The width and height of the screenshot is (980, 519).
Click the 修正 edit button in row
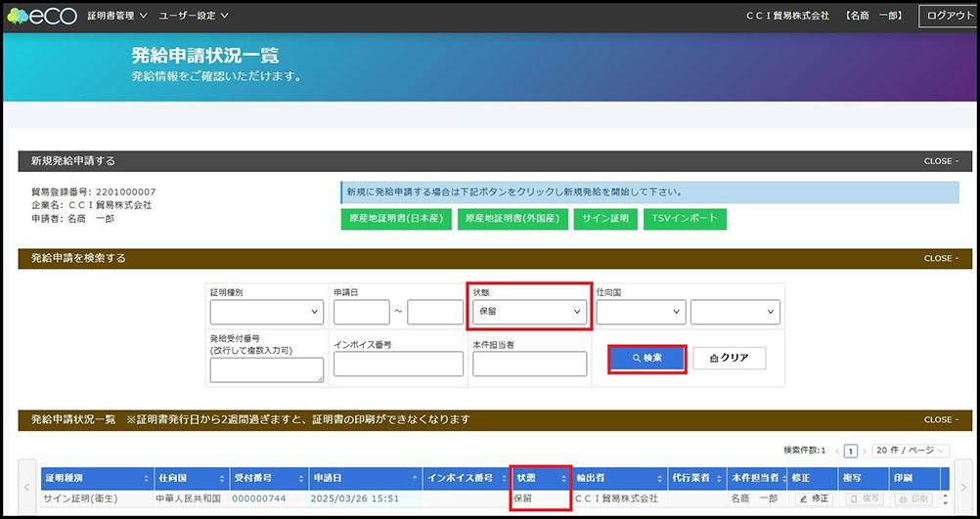[x=814, y=499]
